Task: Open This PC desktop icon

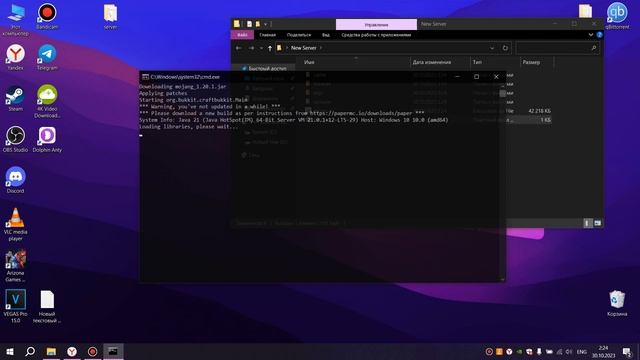Action: (x=16, y=20)
